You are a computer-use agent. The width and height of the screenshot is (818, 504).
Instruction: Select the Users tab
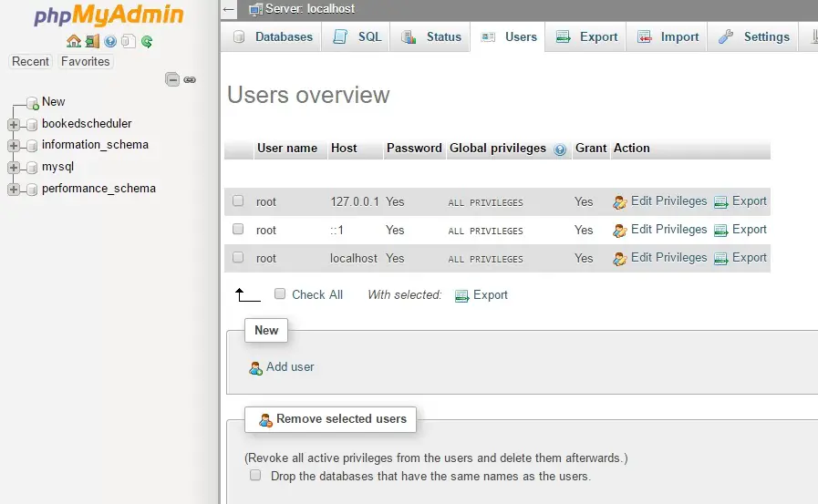click(x=508, y=37)
